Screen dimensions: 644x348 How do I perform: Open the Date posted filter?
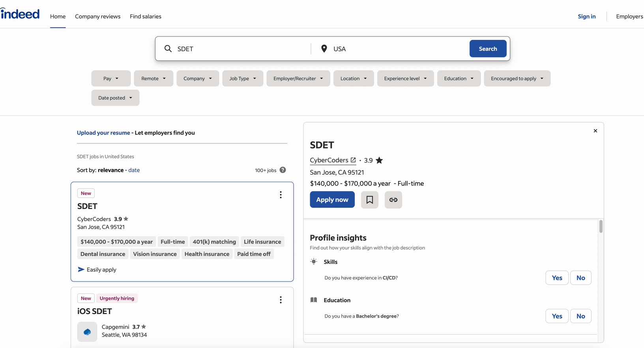[x=115, y=98]
